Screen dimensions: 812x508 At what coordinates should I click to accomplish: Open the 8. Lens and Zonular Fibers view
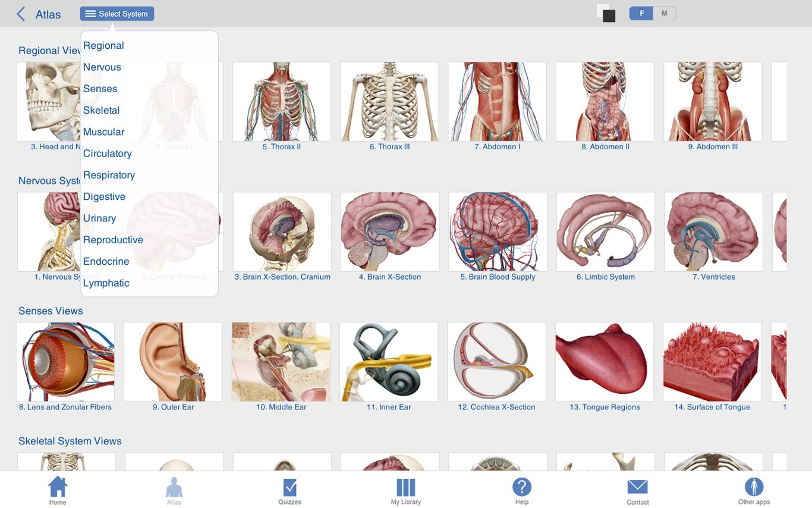point(65,362)
